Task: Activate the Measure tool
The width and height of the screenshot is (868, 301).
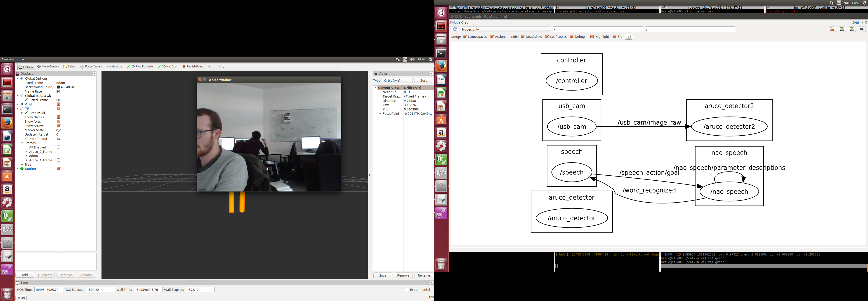Action: pos(114,67)
